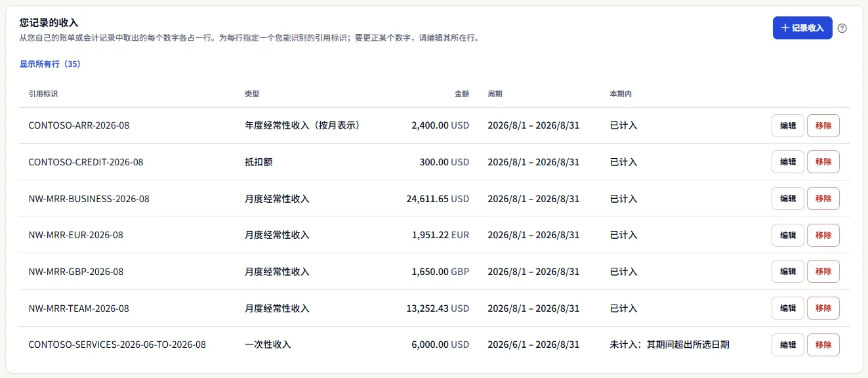This screenshot has width=868, height=378.
Task: Click the help question mark icon
Action: coord(842,28)
